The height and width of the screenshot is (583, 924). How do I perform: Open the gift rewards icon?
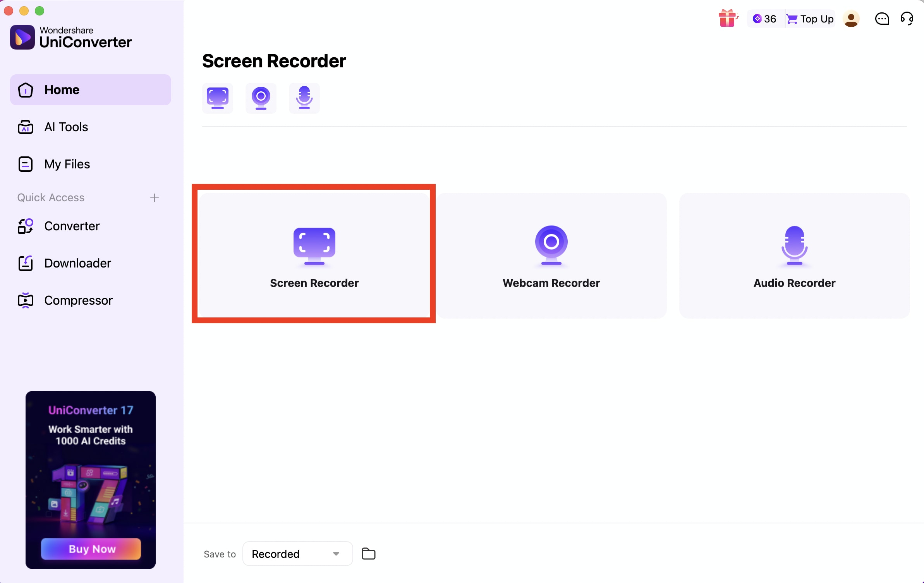(728, 19)
